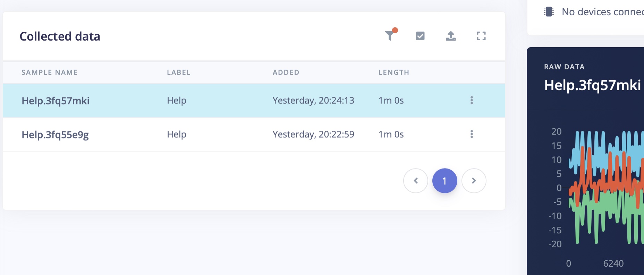Click the LENGTH column header
Screen dimensions: 644x275
tap(394, 72)
